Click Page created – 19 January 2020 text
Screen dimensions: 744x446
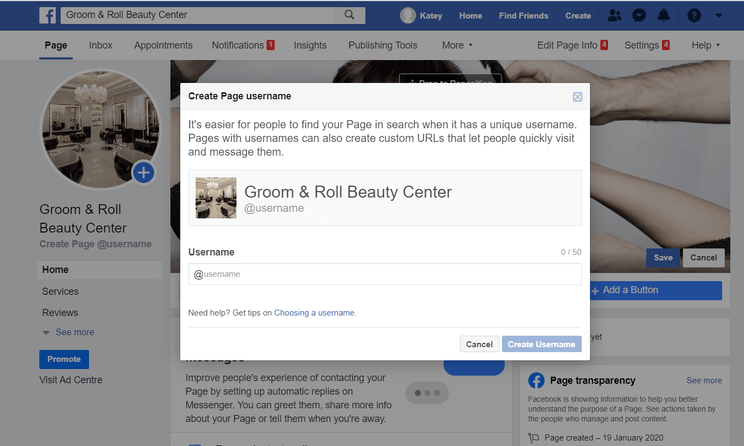click(x=604, y=437)
